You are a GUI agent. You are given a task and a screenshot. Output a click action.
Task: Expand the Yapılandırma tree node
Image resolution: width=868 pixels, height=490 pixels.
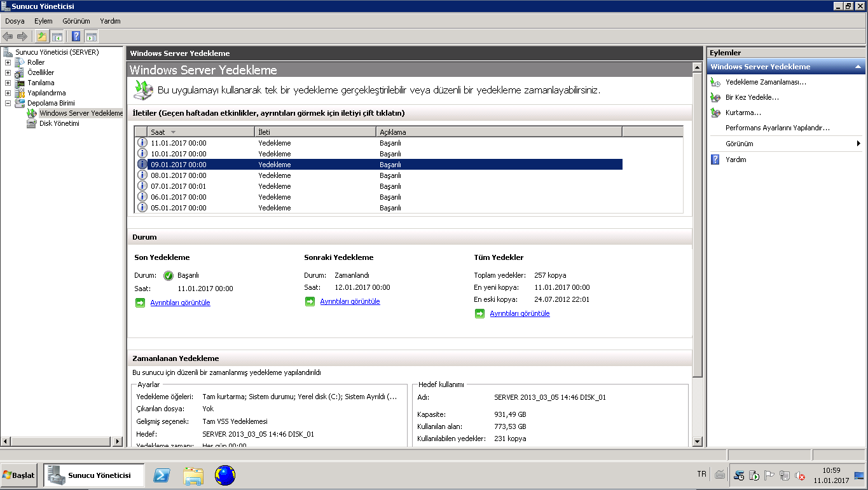8,93
